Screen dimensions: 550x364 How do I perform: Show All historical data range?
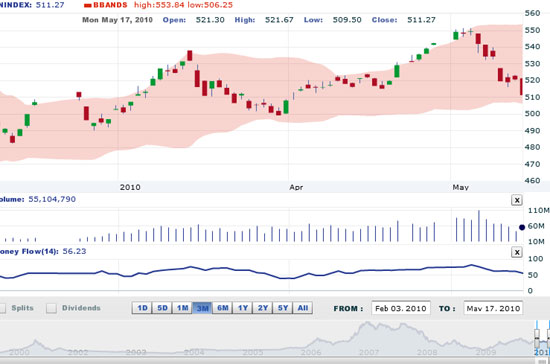click(x=303, y=308)
